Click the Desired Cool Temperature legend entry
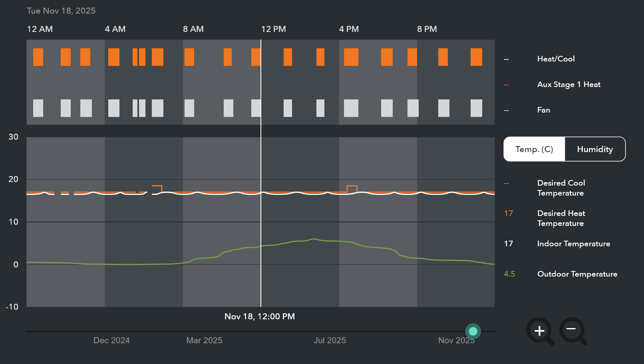Image resolution: width=644 pixels, height=364 pixels. tap(561, 188)
